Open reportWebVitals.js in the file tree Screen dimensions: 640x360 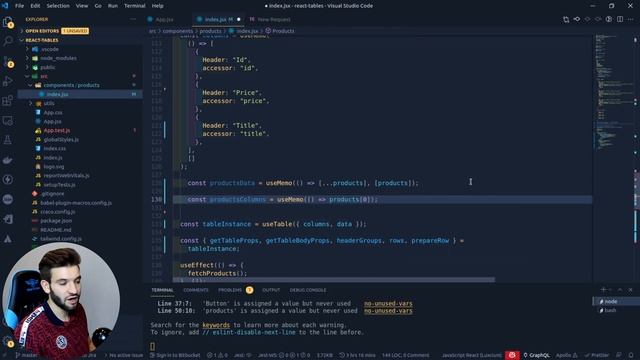click(66, 176)
